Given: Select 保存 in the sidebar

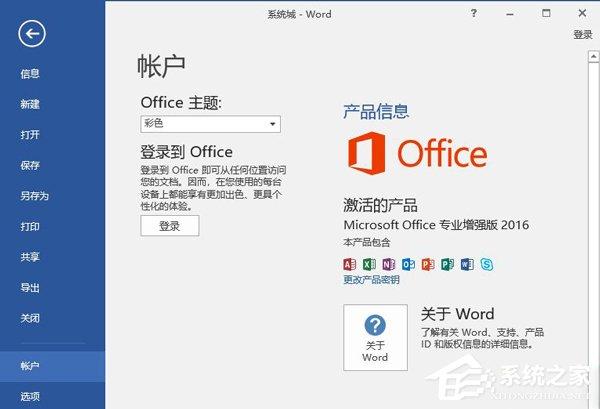Looking at the screenshot, I should click(30, 165).
